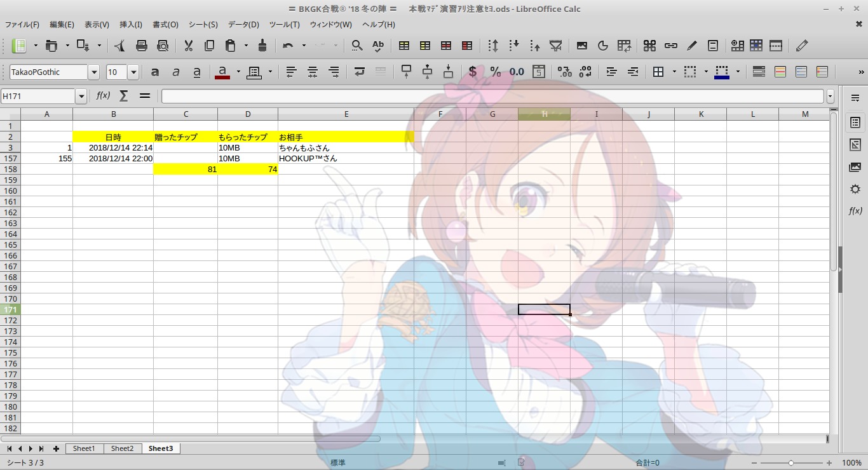Format as currency with dollar icon
The height and width of the screenshot is (470, 868).
pos(472,72)
